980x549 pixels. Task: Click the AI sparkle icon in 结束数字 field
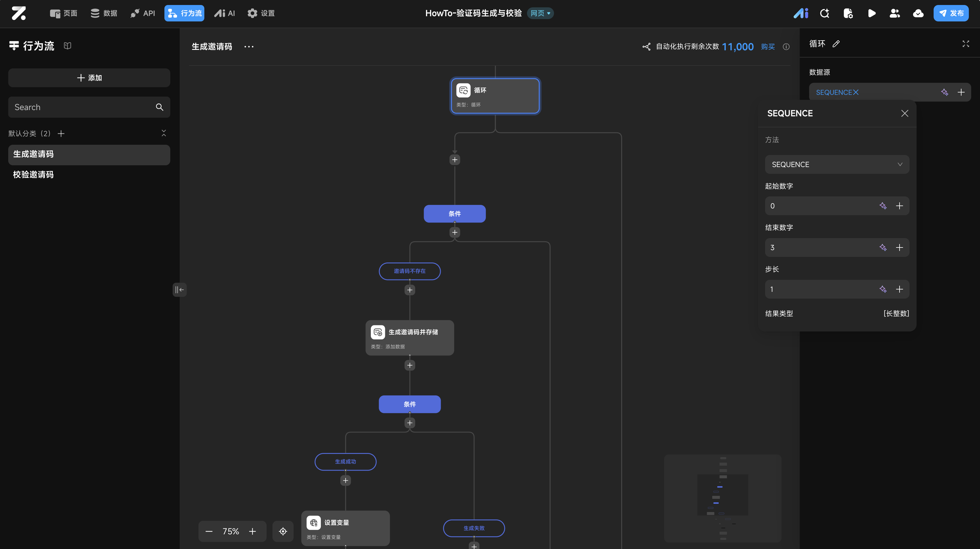[883, 248]
